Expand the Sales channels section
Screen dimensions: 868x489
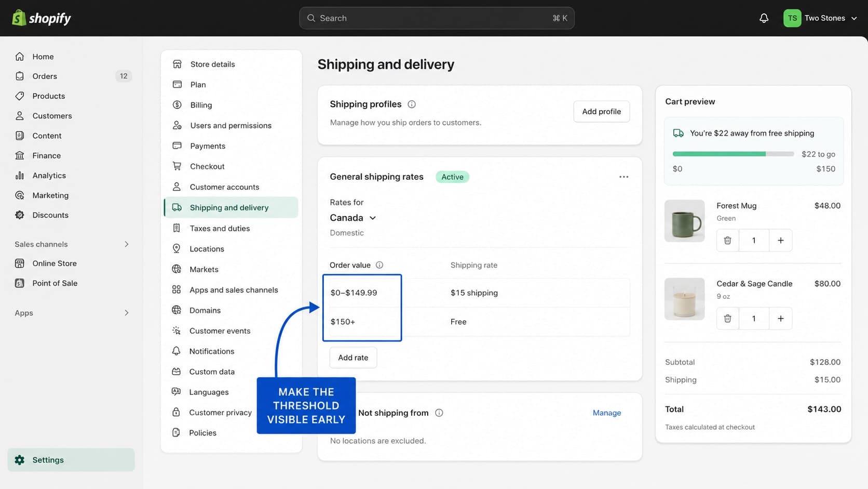[71, 244]
